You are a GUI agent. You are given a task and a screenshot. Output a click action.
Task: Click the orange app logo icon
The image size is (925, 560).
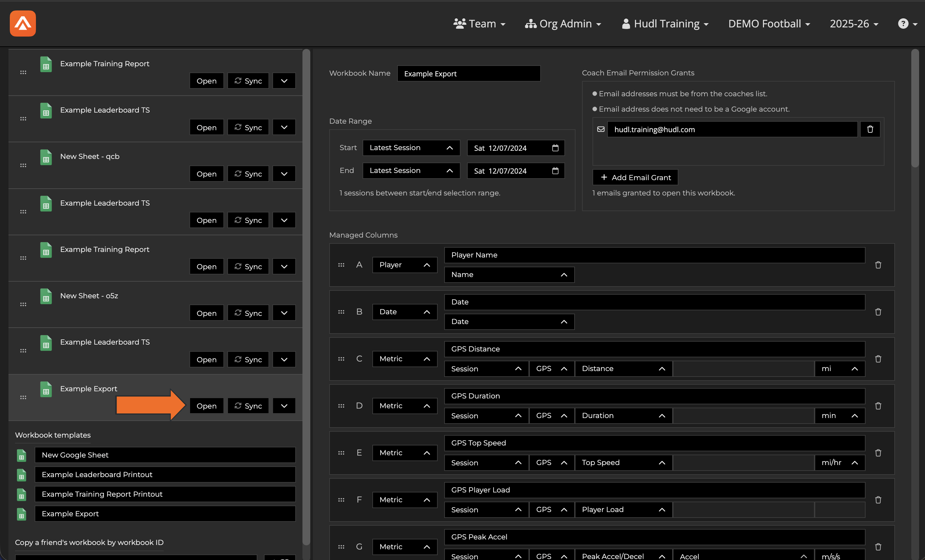point(23,23)
